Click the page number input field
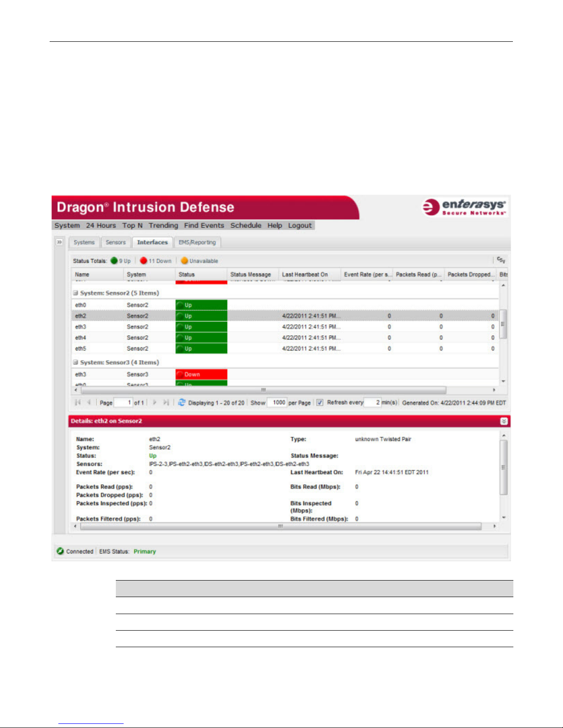This screenshot has width=563, height=728. click(x=123, y=403)
